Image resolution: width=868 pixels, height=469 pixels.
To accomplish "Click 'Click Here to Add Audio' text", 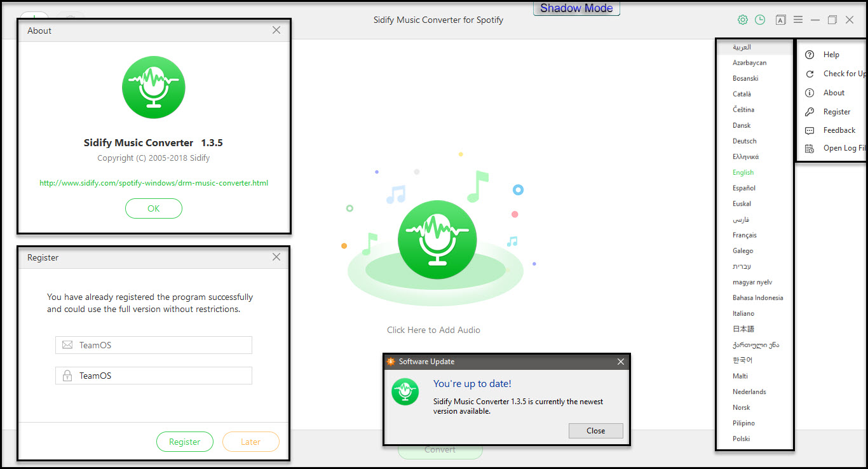I will coord(434,330).
